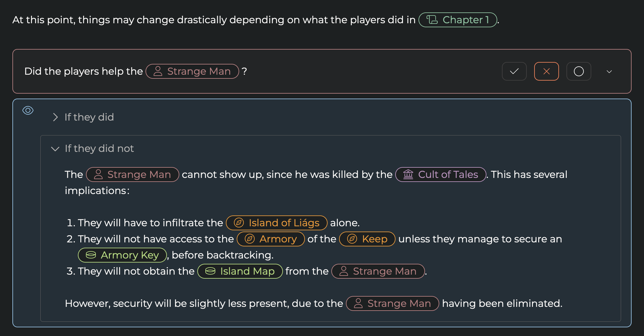The image size is (644, 336).
Task: Select the circle undecided answer option
Action: [579, 71]
